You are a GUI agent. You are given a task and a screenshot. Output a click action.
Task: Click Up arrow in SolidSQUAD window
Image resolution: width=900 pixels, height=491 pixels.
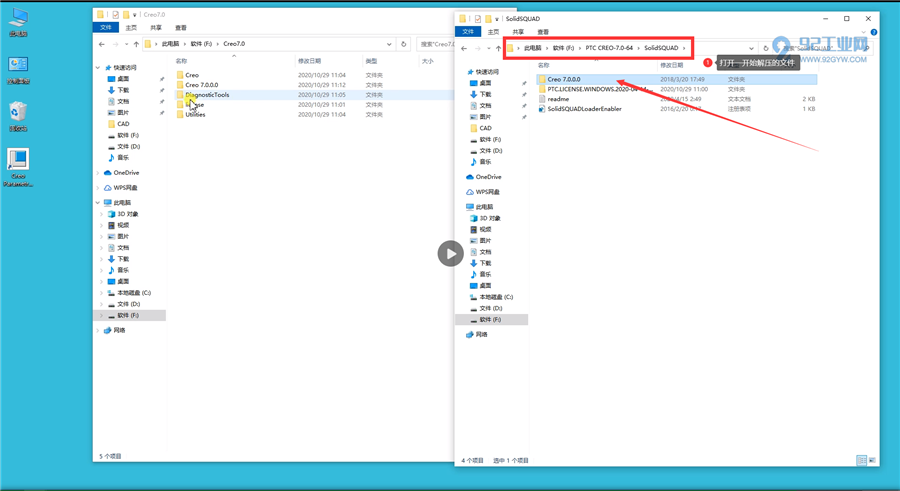498,48
